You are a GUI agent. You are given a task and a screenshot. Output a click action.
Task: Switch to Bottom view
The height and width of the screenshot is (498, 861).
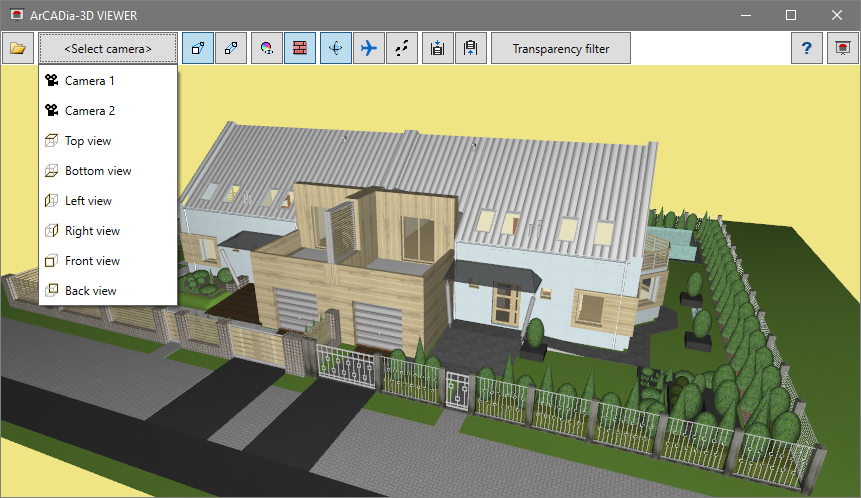[x=108, y=171]
